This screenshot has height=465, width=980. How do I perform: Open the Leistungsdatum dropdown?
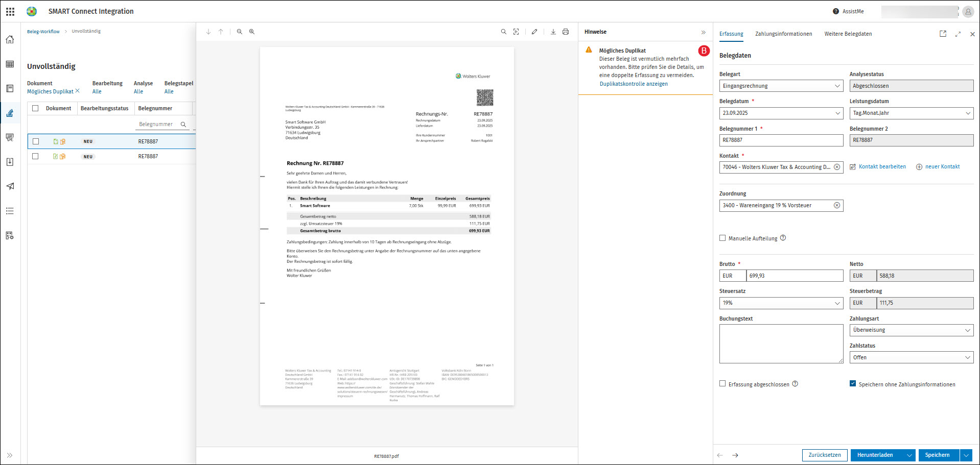click(912, 113)
